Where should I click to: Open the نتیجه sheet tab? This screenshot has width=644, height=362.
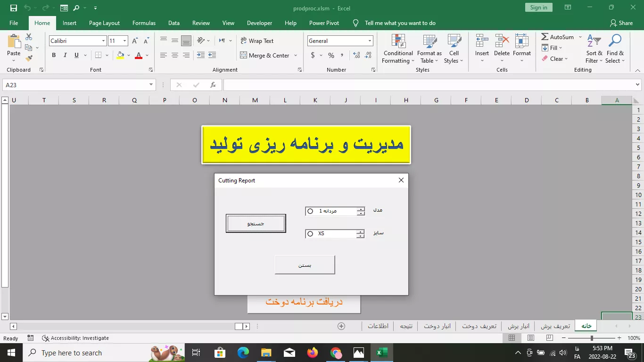(406, 326)
